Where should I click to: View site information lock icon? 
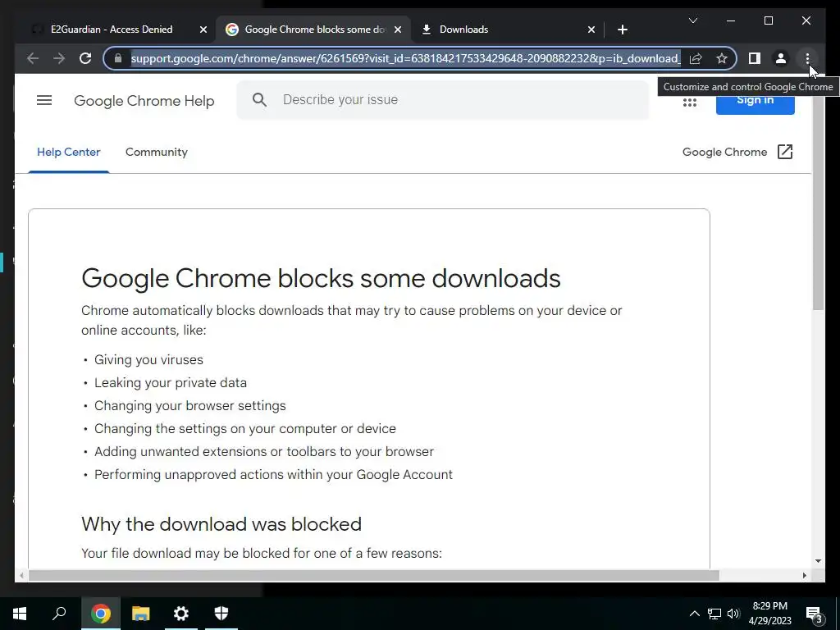pyautogui.click(x=118, y=58)
